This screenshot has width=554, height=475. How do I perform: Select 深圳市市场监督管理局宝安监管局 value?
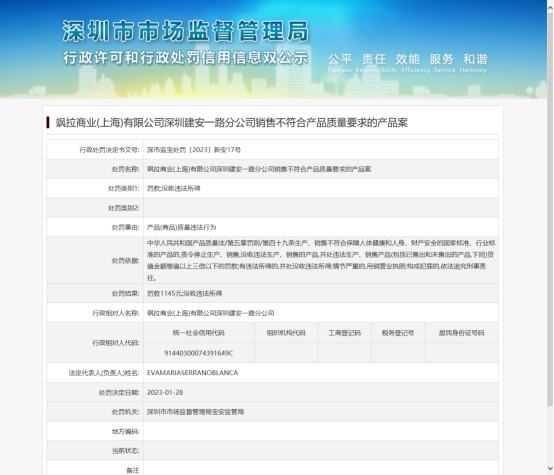pos(195,412)
